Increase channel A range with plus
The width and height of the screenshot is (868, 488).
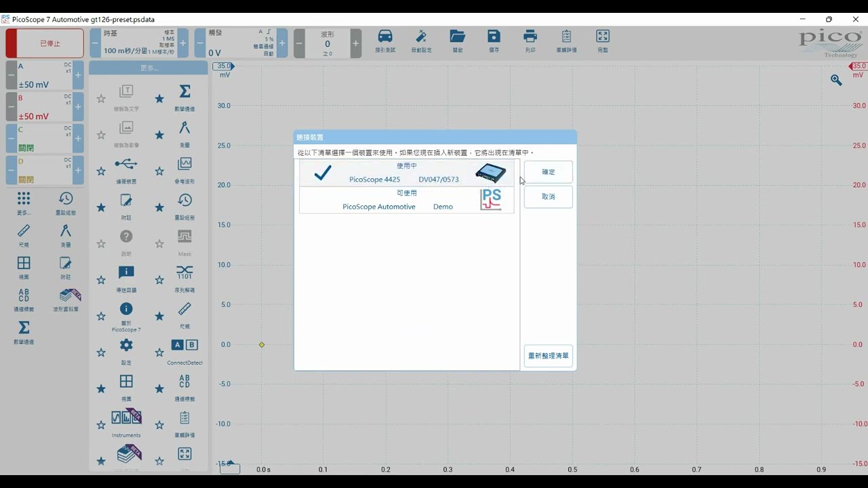[x=78, y=75]
